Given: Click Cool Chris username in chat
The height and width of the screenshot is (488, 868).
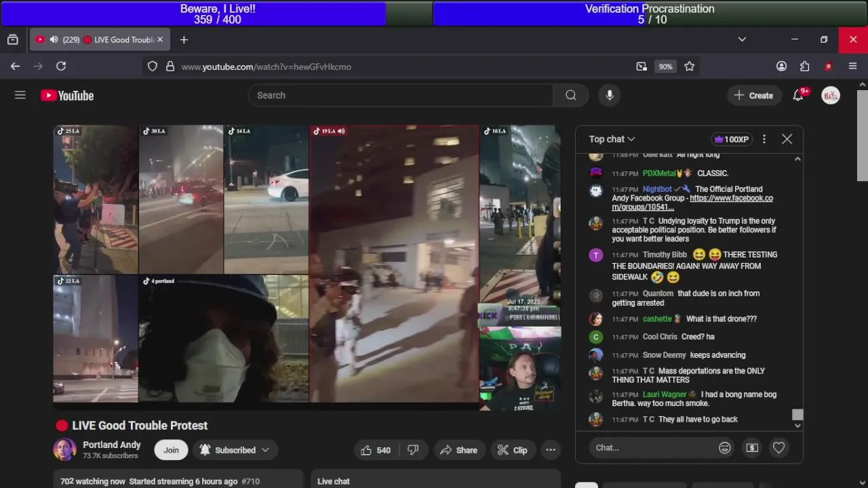Looking at the screenshot, I should (x=660, y=337).
